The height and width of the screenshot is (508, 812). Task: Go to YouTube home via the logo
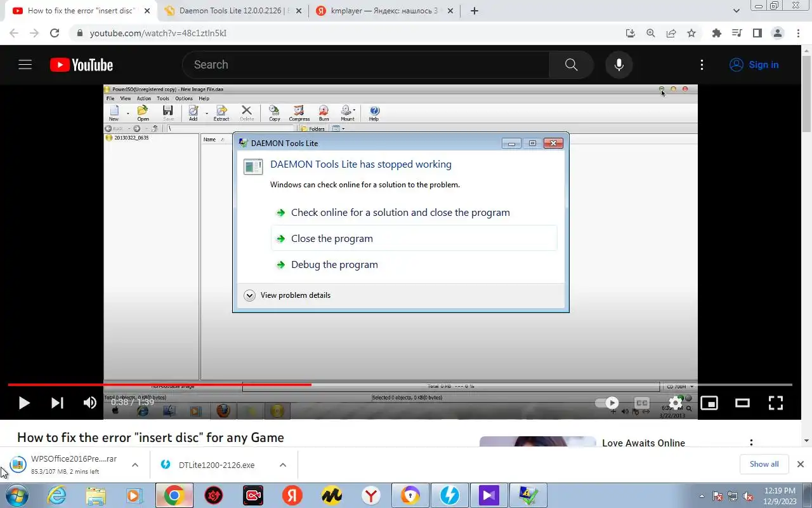coord(81,65)
